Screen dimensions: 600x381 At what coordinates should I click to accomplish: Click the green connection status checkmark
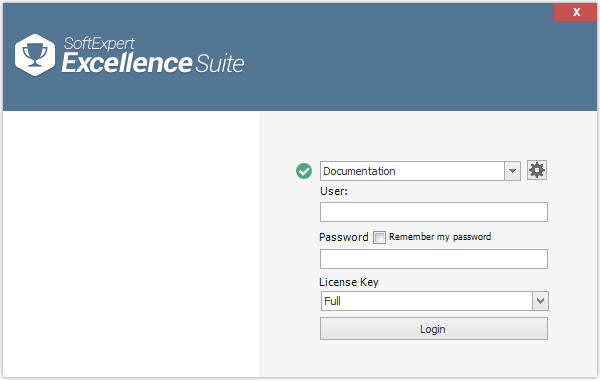tap(304, 171)
